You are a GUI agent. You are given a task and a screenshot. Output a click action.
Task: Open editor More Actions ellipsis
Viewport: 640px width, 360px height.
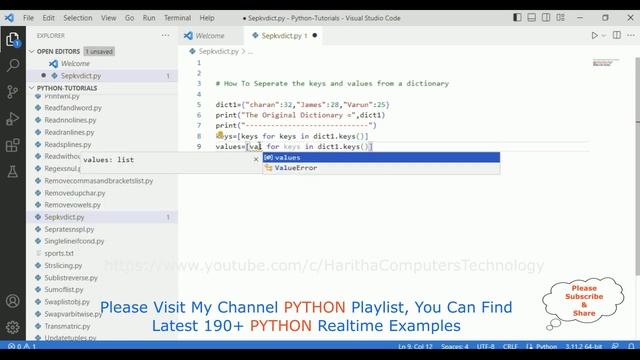(631, 36)
